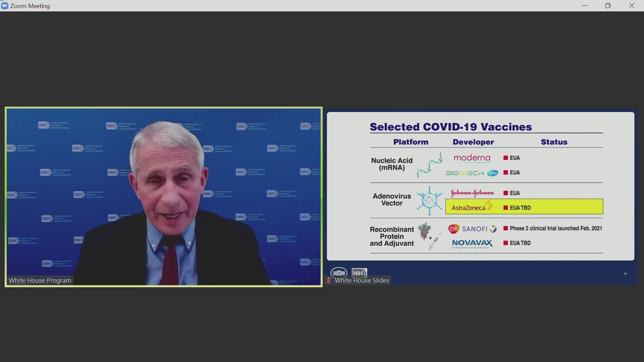
Task: Click the Zoom app icon in title bar
Action: coord(5,6)
